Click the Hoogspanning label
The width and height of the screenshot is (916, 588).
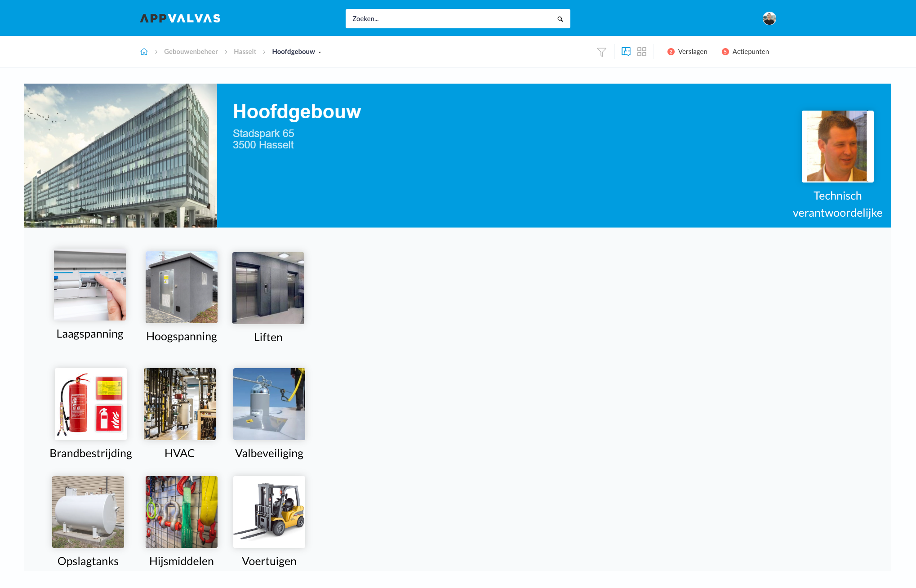click(182, 337)
